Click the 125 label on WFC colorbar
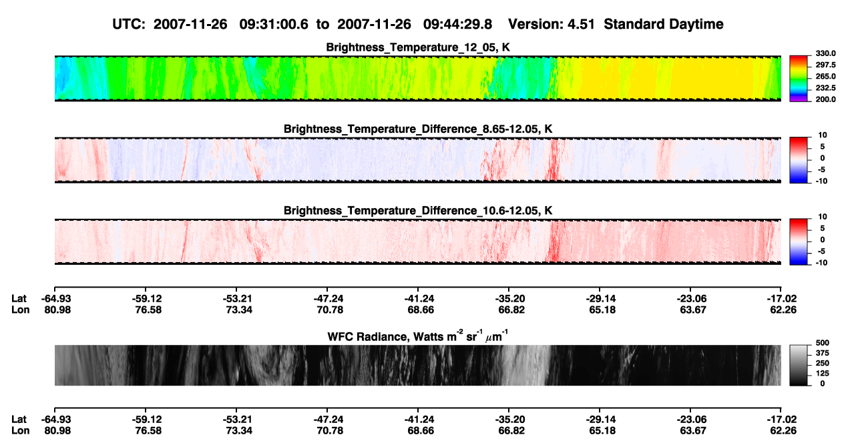Screen dimensions: 868x445 pyautogui.click(x=823, y=373)
